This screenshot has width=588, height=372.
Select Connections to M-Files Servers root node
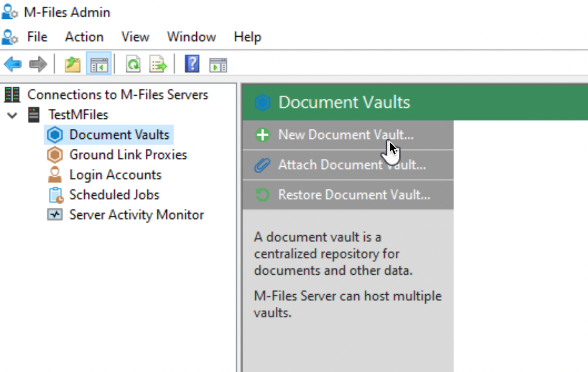click(118, 94)
